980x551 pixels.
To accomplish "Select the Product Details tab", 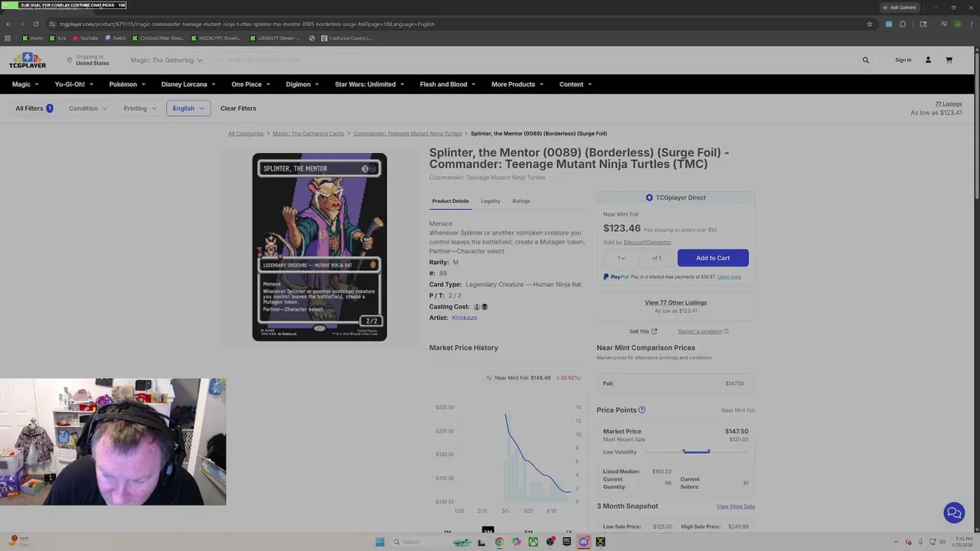I will 450,201.
